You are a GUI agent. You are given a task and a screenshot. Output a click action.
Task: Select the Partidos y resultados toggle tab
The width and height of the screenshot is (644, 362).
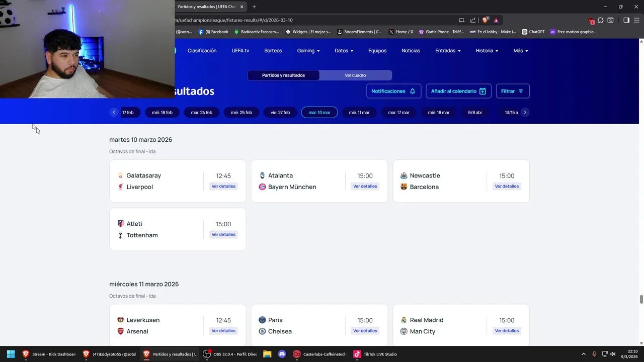[283, 75]
